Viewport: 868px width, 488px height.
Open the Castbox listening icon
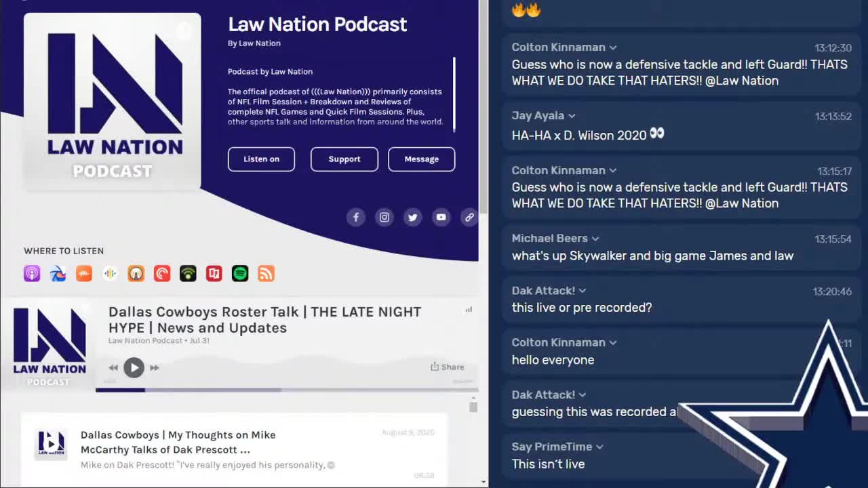click(84, 274)
